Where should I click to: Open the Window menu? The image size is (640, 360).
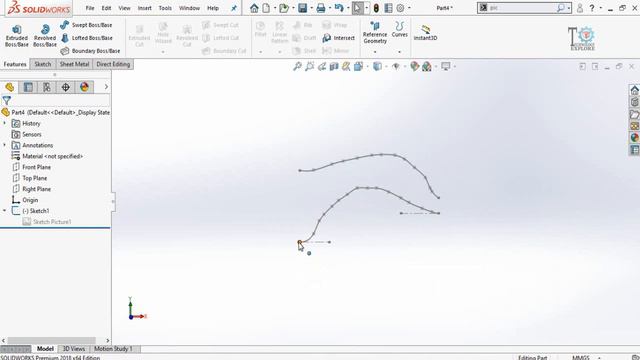click(x=189, y=8)
